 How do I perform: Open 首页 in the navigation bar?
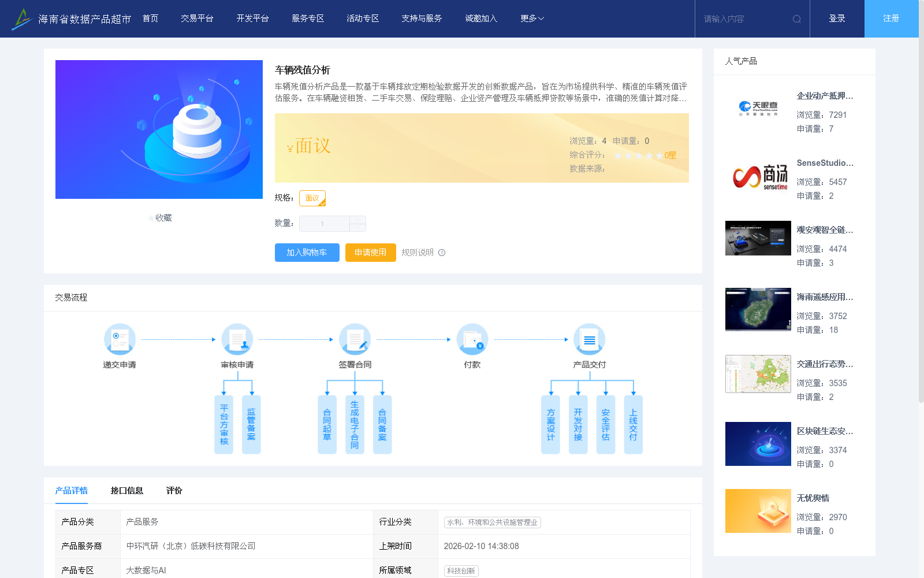tap(150, 18)
